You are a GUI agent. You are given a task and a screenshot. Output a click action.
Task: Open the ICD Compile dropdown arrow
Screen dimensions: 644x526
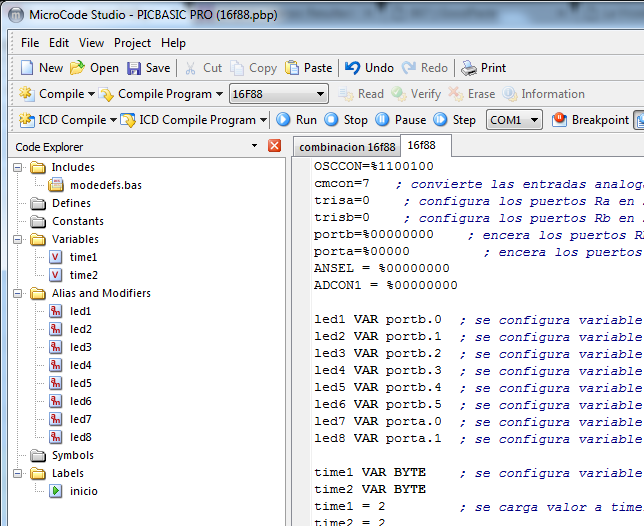pos(113,120)
